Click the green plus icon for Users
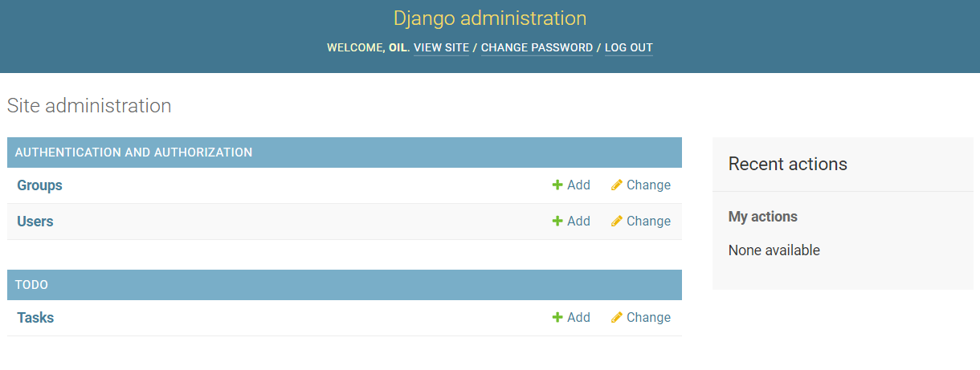Screen dimensions: 980x370 [557, 222]
